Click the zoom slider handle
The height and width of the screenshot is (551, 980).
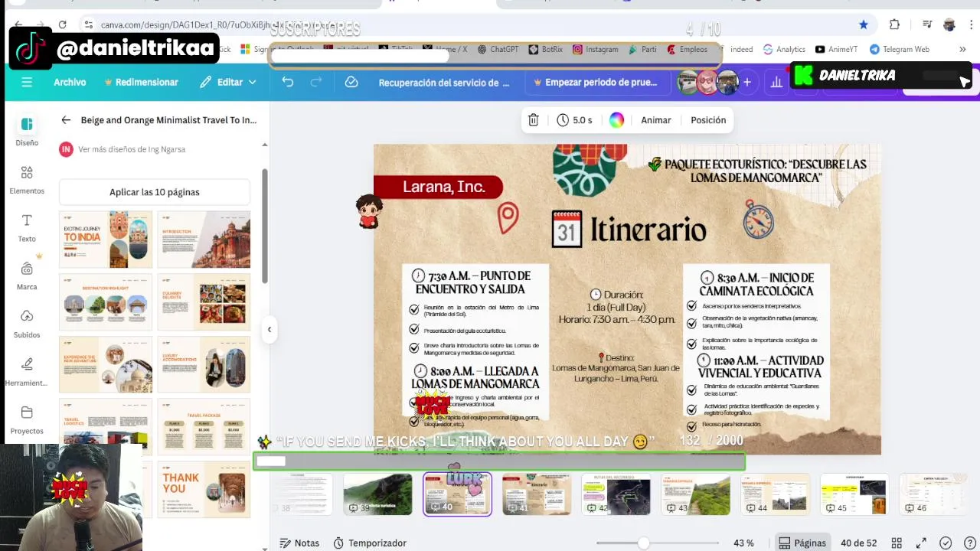644,543
